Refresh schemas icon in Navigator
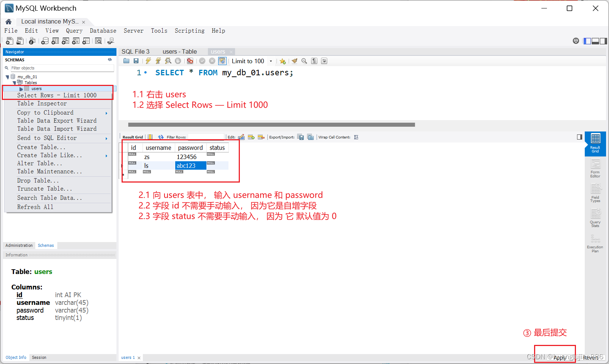Viewport: 609px width, 364px height. click(110, 60)
